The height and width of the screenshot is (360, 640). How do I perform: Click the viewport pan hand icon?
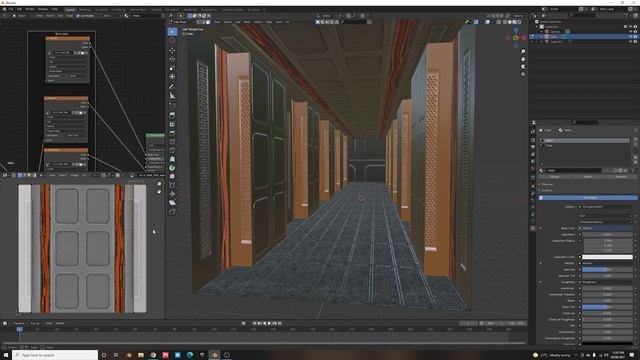(523, 59)
